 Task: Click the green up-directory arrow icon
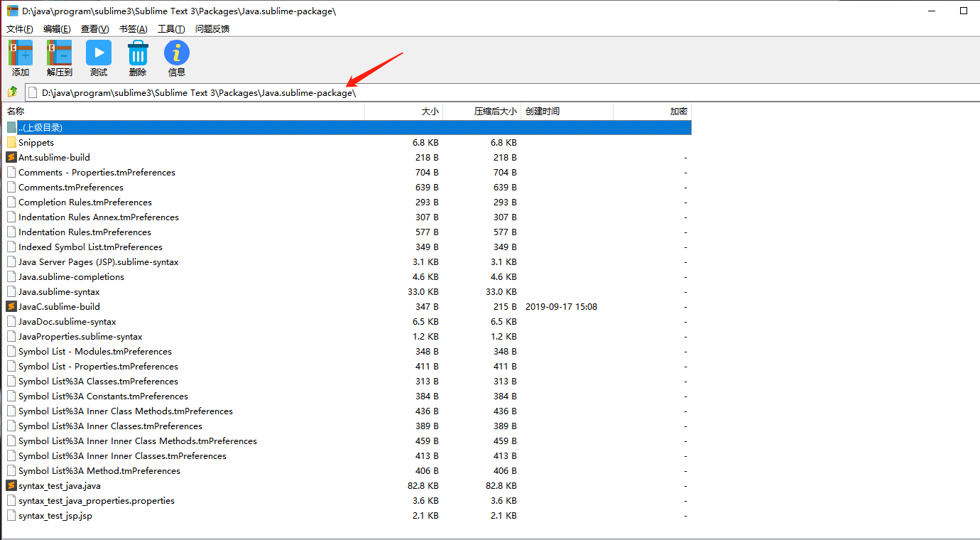[x=12, y=92]
